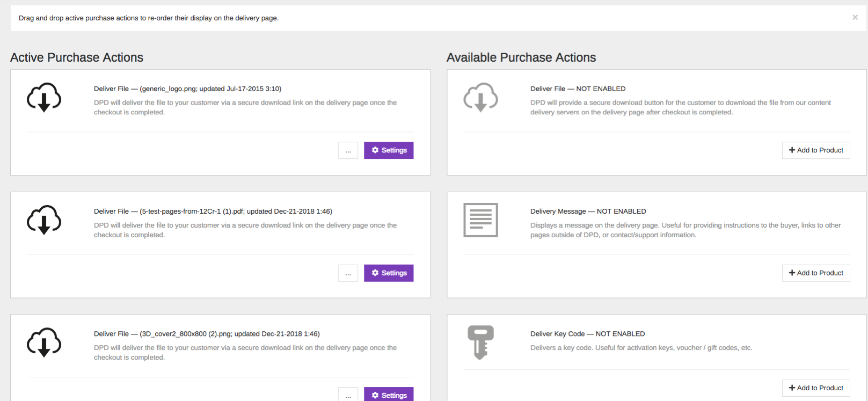Image resolution: width=868 pixels, height=401 pixels.
Task: Add Deliver File action to product
Action: (x=816, y=150)
